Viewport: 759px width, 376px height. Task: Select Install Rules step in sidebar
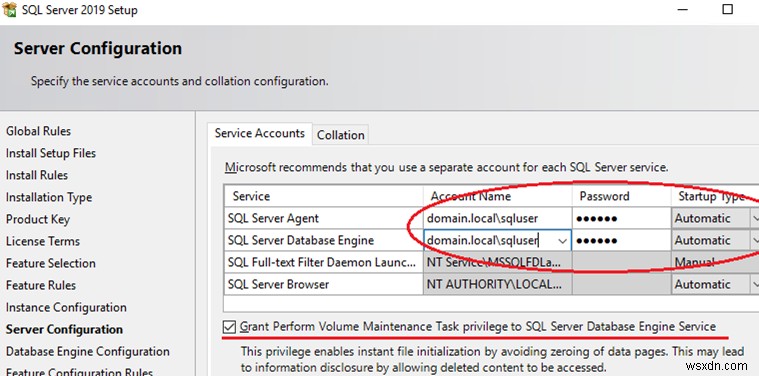37,175
